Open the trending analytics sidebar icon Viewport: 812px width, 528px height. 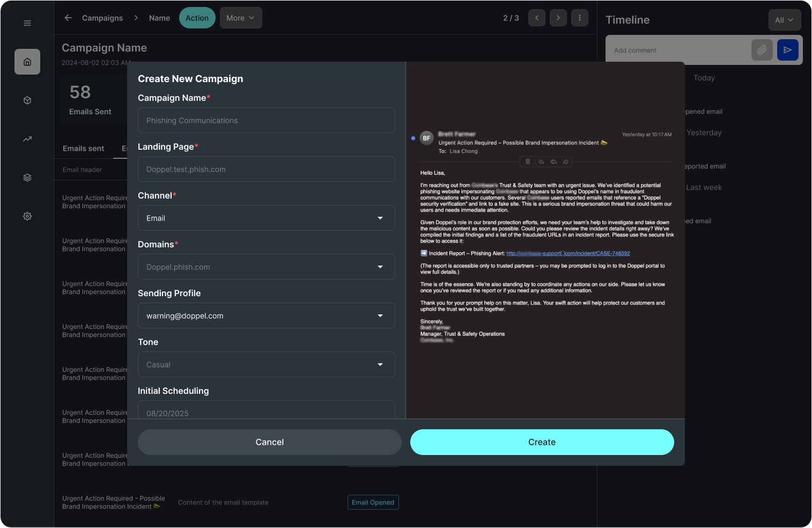(27, 139)
